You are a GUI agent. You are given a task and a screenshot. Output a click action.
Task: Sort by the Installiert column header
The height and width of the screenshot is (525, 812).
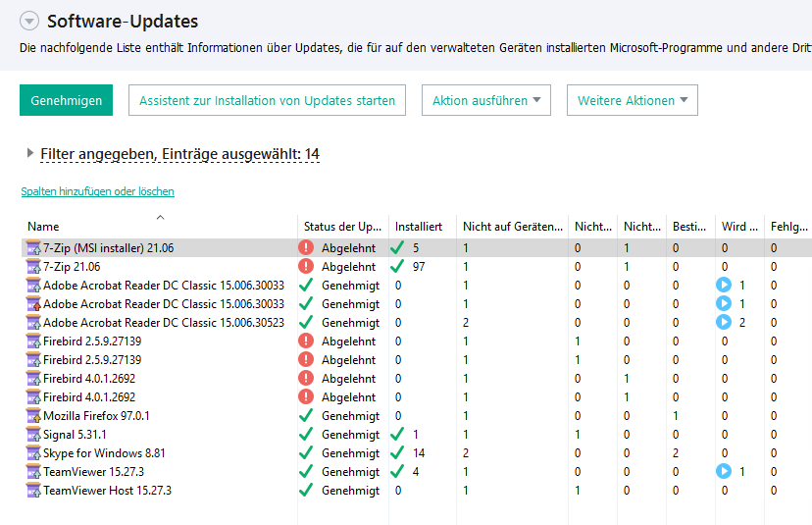pos(419,227)
